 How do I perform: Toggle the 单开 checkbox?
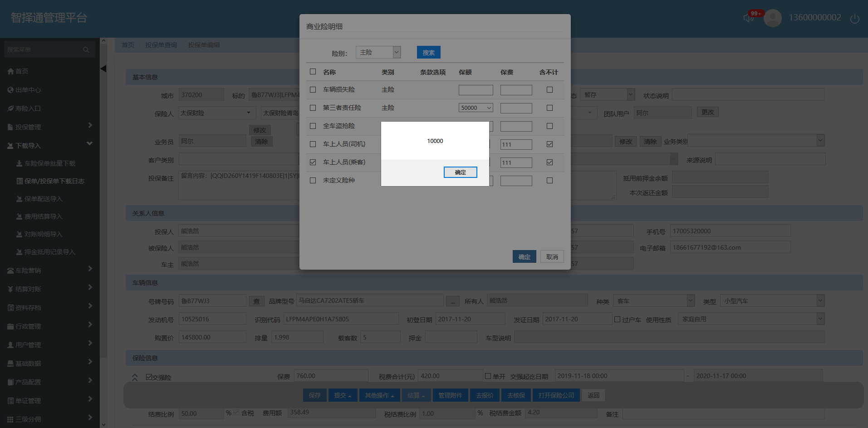(x=488, y=376)
